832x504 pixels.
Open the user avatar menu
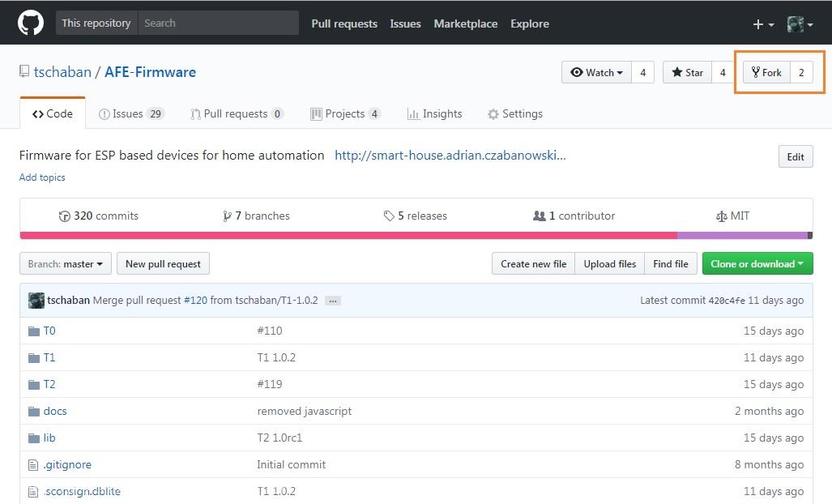point(800,24)
